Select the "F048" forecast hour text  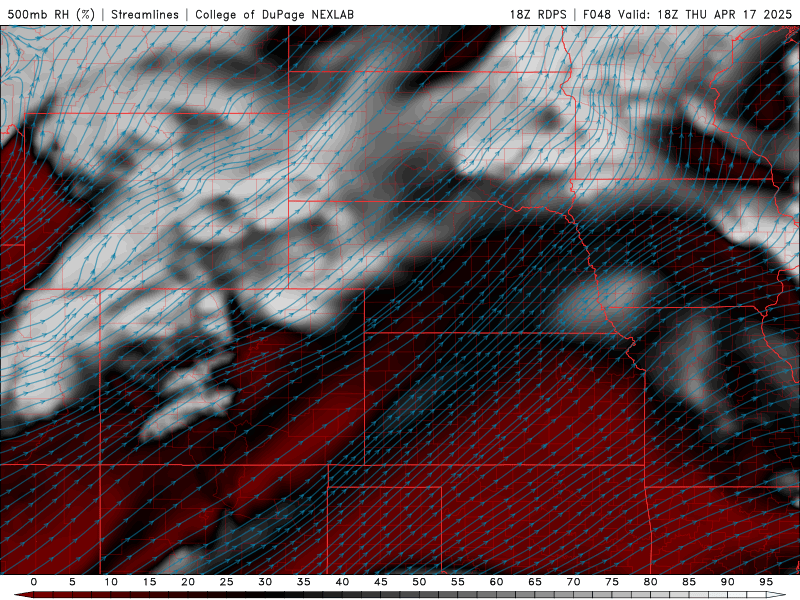pyautogui.click(x=597, y=14)
